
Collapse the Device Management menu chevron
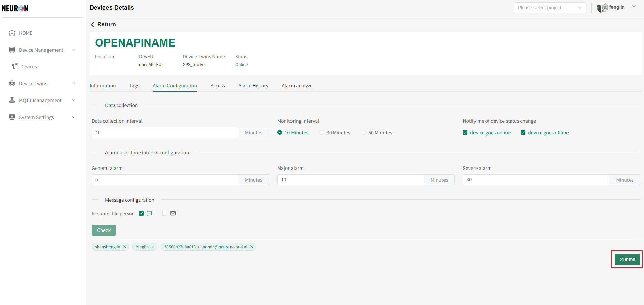(x=74, y=50)
